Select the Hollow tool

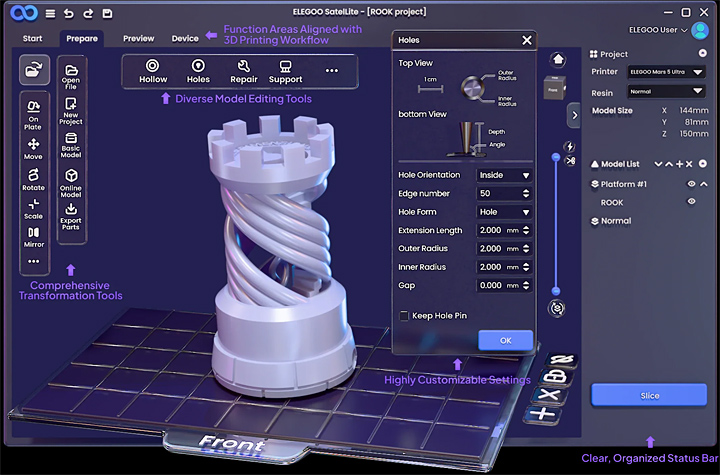[x=153, y=71]
